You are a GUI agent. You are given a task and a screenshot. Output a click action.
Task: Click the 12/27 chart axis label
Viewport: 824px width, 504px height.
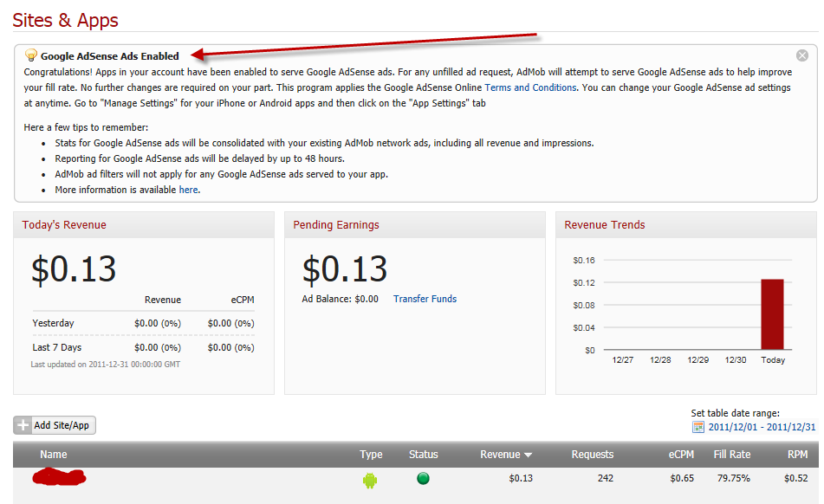coord(623,360)
